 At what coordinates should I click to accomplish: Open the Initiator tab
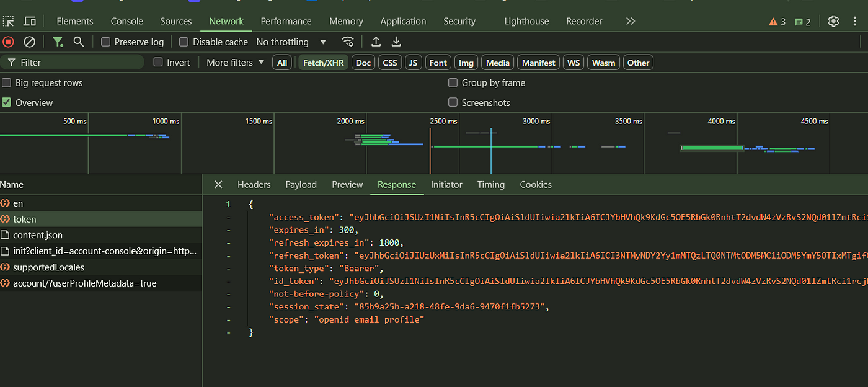coord(446,184)
